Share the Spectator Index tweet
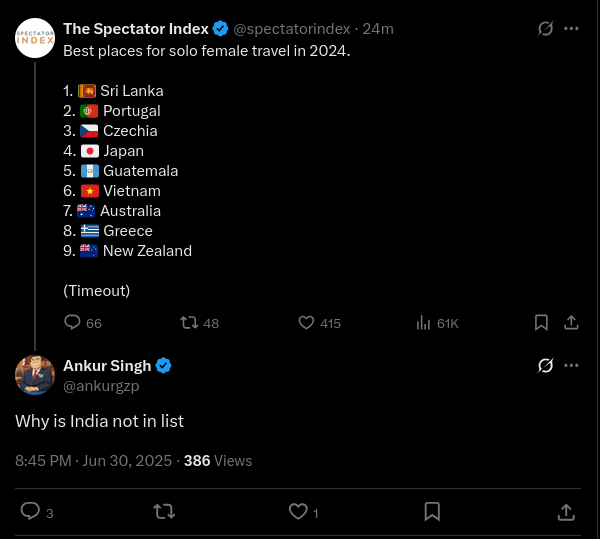 tap(571, 322)
